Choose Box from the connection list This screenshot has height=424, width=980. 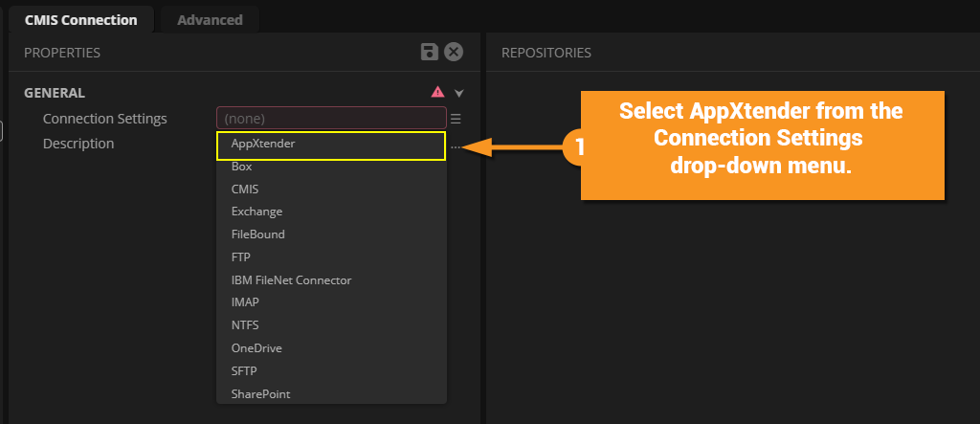click(242, 166)
